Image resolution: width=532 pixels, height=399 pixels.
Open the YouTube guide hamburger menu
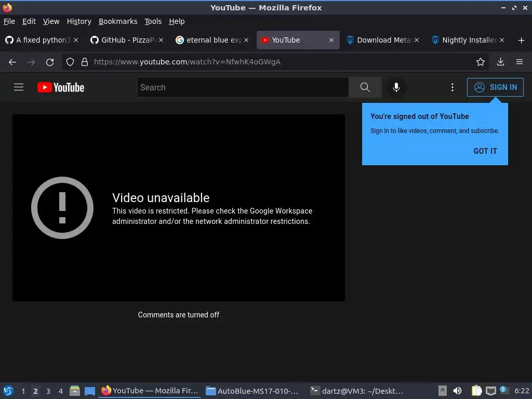tap(19, 87)
